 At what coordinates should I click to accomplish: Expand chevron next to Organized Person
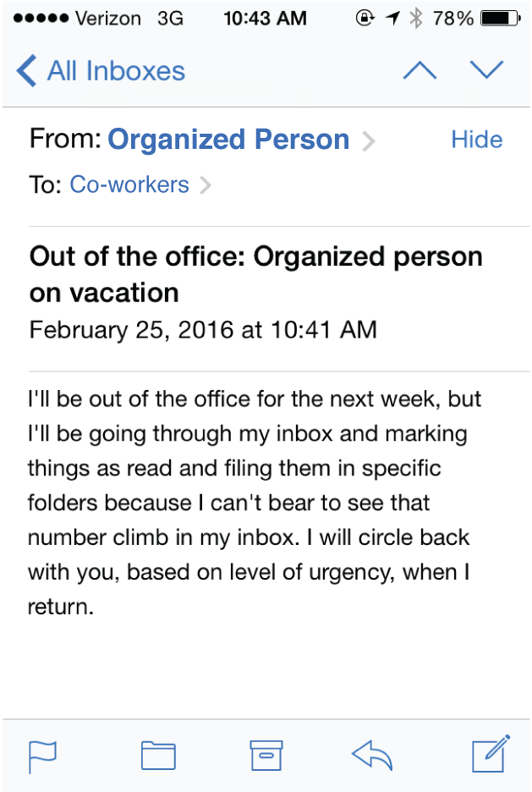(369, 141)
